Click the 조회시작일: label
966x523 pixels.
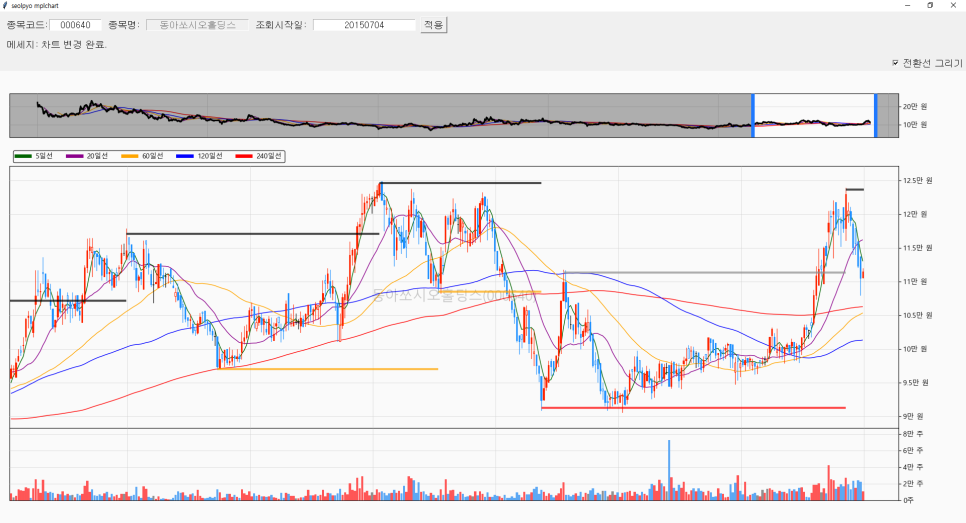[x=281, y=25]
